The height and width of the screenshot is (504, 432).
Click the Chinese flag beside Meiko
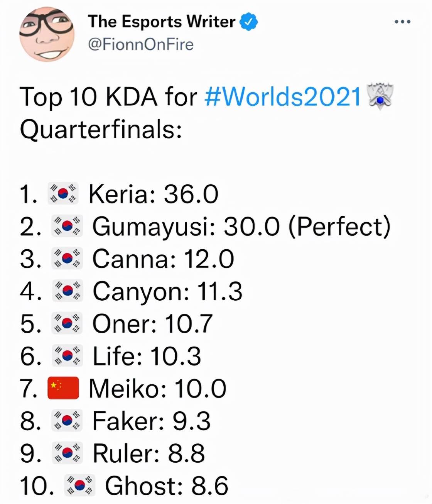(x=63, y=388)
